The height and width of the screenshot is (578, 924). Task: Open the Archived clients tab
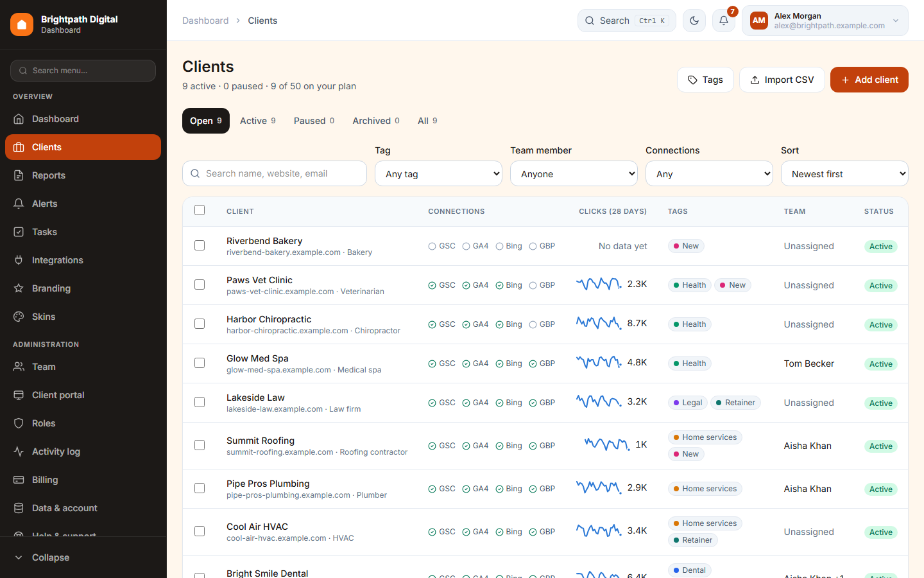pyautogui.click(x=376, y=121)
